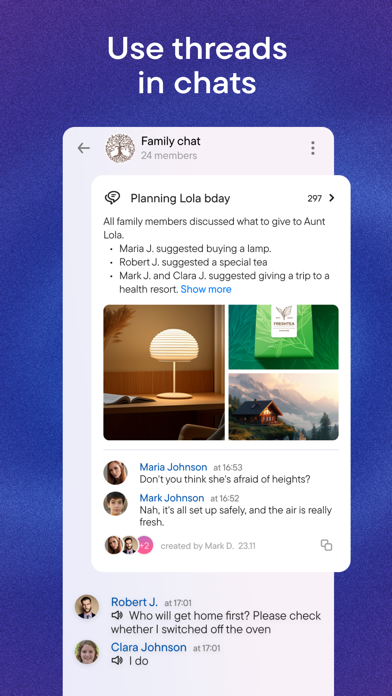Screen dimensions: 392x696
Task: Click the 'Family chat' title
Action: point(171,141)
